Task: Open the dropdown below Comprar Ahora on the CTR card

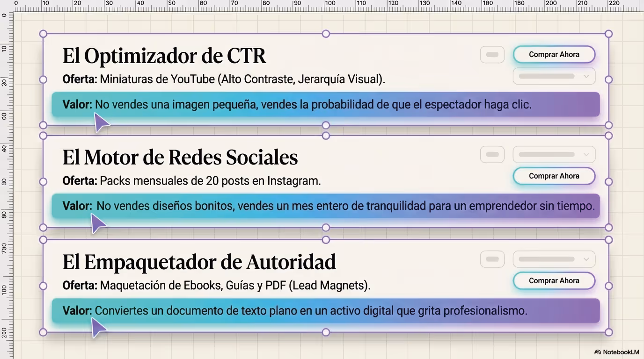Action: tap(554, 76)
